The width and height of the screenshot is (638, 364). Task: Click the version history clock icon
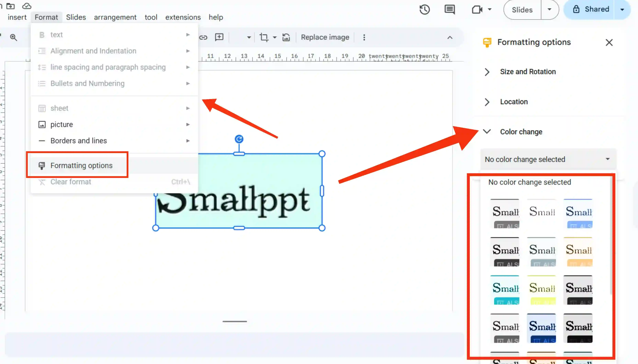[424, 9]
